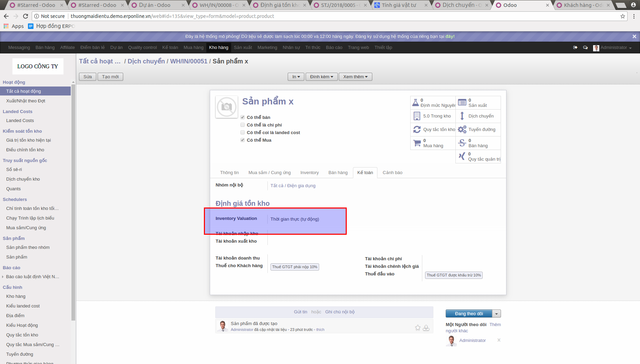Screen dimensions: 640x364
Task: Switch to the Cảnh báo tab
Action: tap(393, 173)
